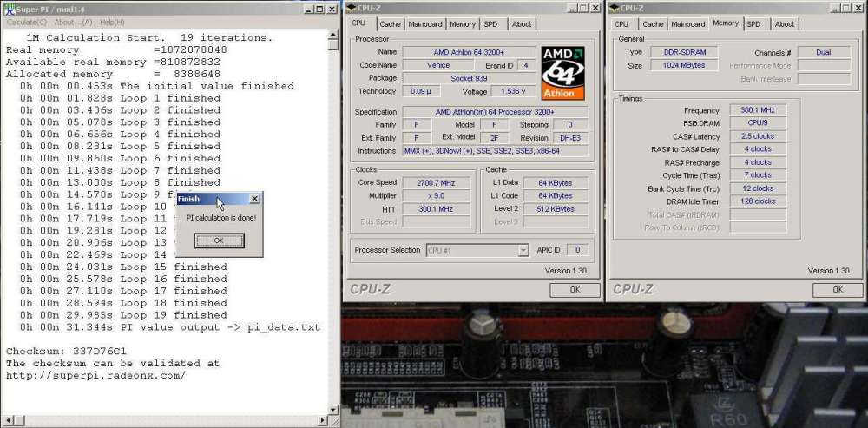Select Memory tab in right CPU-Z window
The image size is (868, 428).
point(726,23)
